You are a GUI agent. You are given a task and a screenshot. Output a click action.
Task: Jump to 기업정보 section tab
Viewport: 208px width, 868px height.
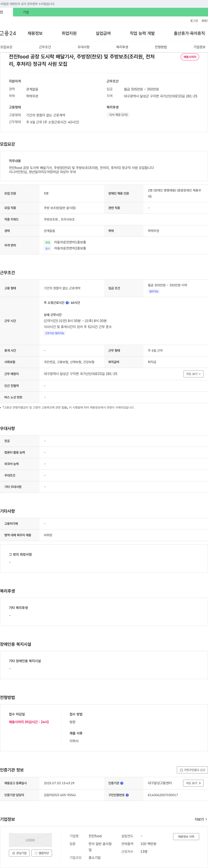pyautogui.click(x=199, y=47)
